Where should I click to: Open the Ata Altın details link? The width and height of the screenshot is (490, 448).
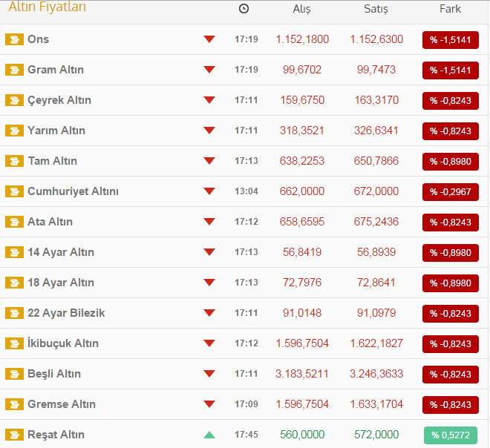pos(50,222)
